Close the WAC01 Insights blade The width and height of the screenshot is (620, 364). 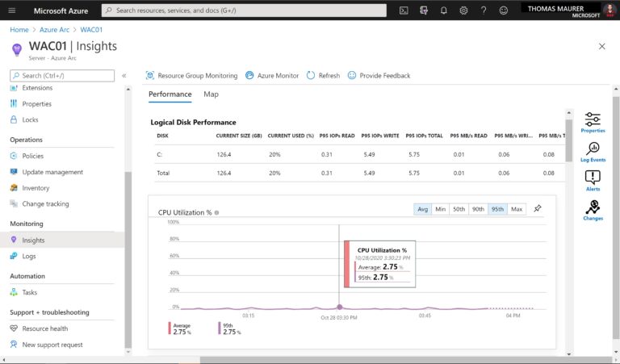pos(601,47)
